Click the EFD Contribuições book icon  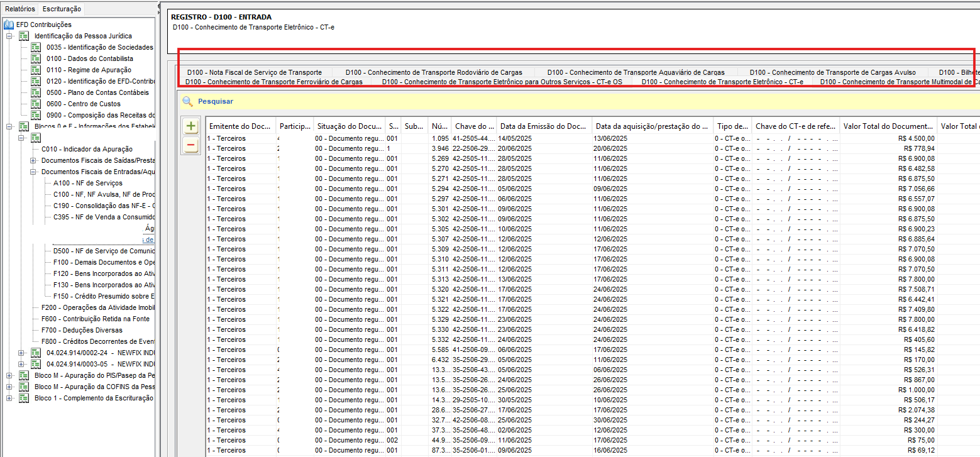click(x=9, y=25)
